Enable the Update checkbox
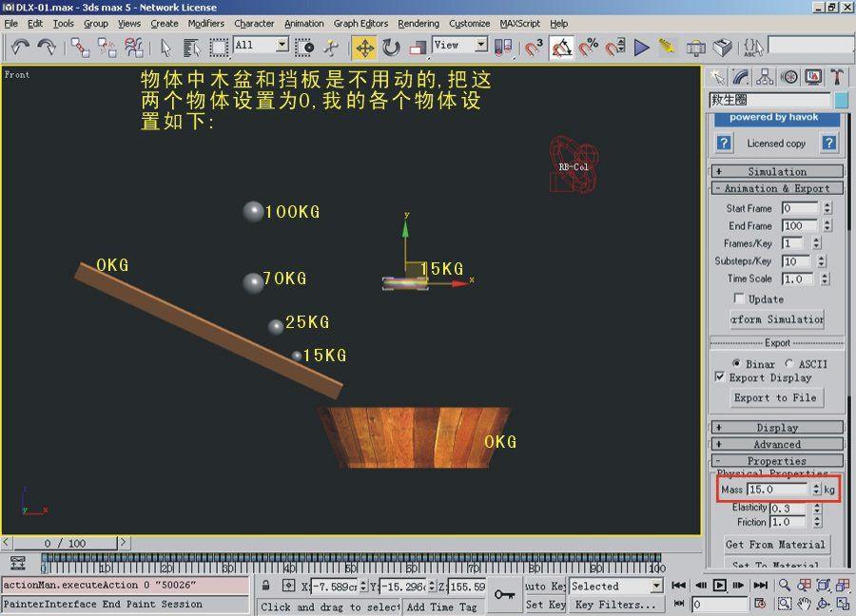Image resolution: width=856 pixels, height=616 pixels. [x=739, y=298]
